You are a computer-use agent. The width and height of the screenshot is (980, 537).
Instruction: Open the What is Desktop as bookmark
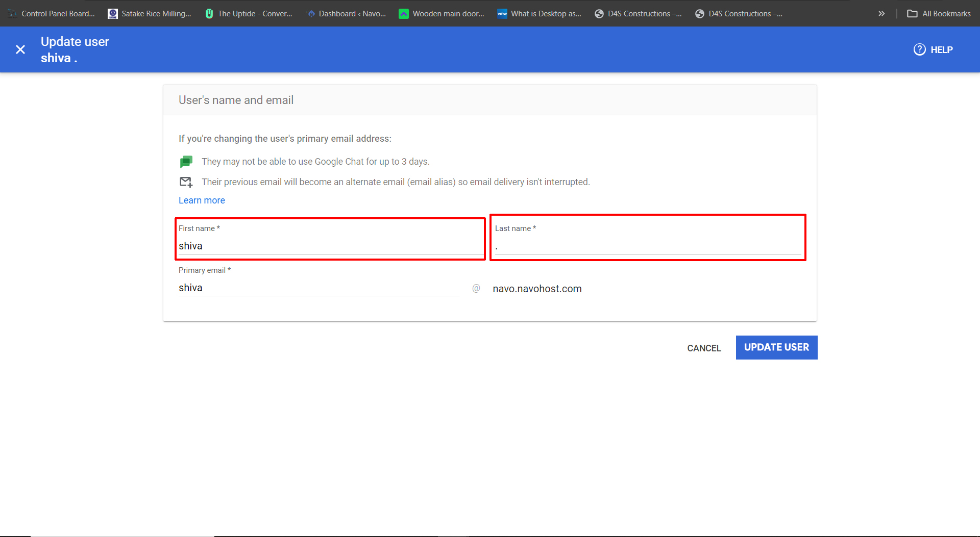coord(540,14)
